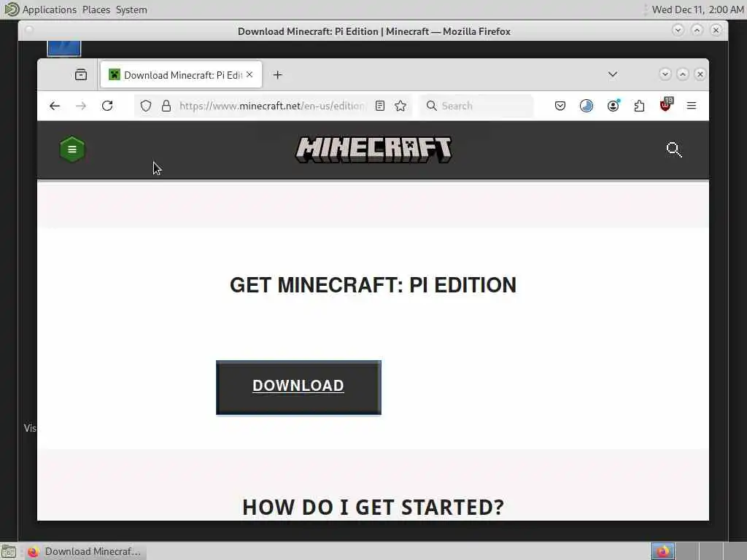Image resolution: width=747 pixels, height=560 pixels.
Task: Close the Download Minecraft: Pi Edition tab
Action: click(249, 75)
